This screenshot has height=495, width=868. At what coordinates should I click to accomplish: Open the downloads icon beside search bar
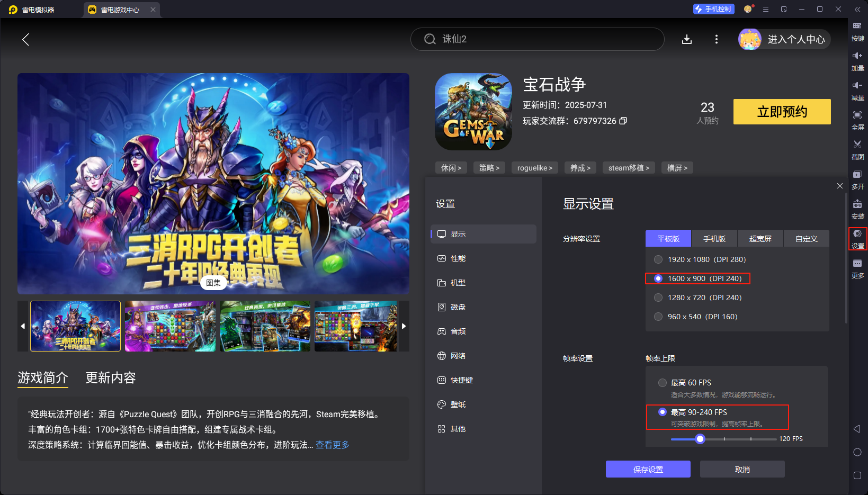(687, 39)
